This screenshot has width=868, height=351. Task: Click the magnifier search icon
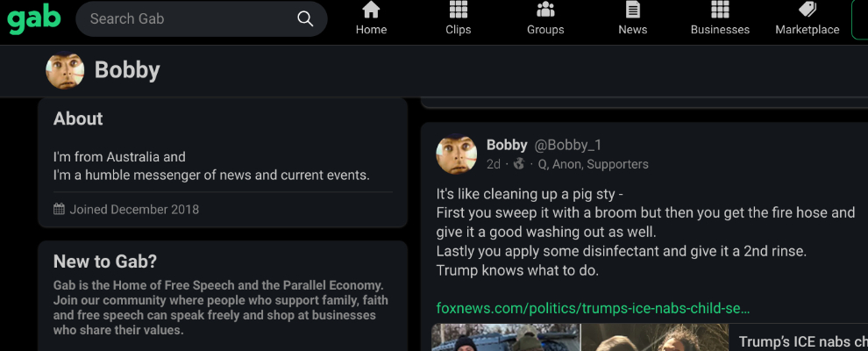[305, 19]
